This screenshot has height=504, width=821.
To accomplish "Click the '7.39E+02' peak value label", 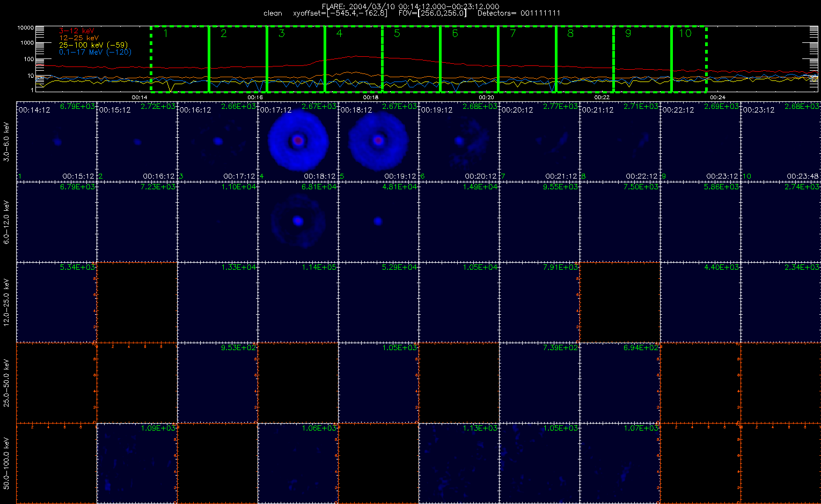I will pos(561,347).
